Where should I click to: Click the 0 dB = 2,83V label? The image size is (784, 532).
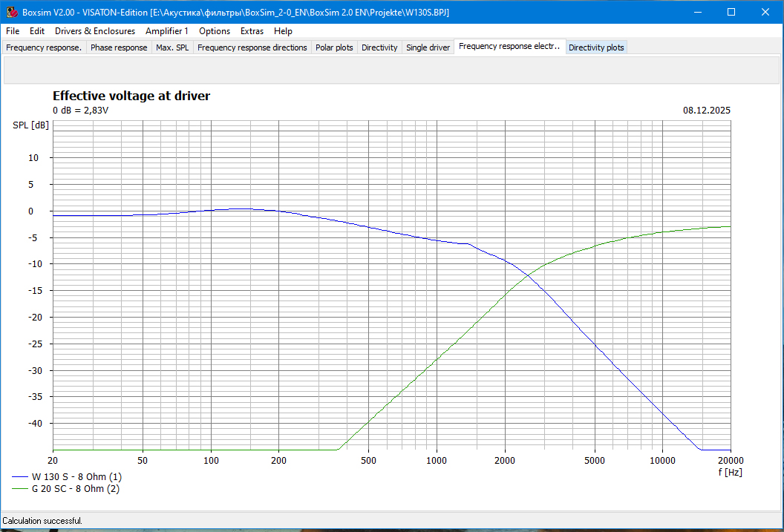pos(80,111)
